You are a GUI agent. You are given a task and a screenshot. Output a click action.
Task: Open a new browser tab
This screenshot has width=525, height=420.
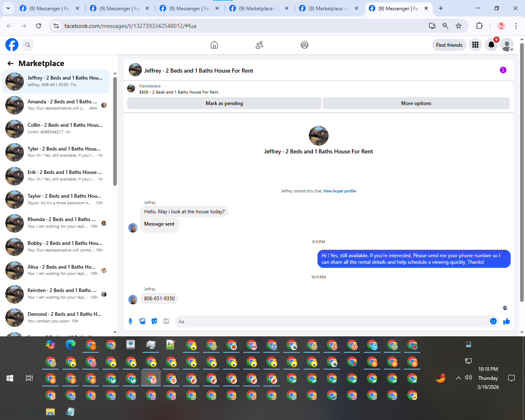(441, 8)
